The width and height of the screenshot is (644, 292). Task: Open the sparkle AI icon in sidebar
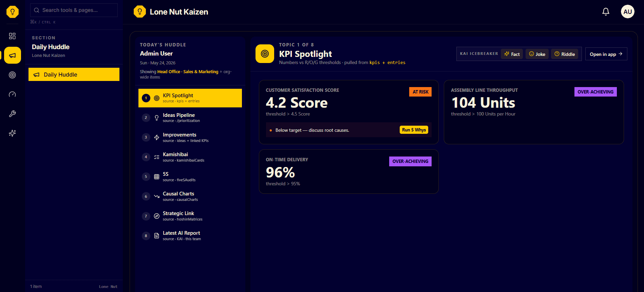[12, 133]
